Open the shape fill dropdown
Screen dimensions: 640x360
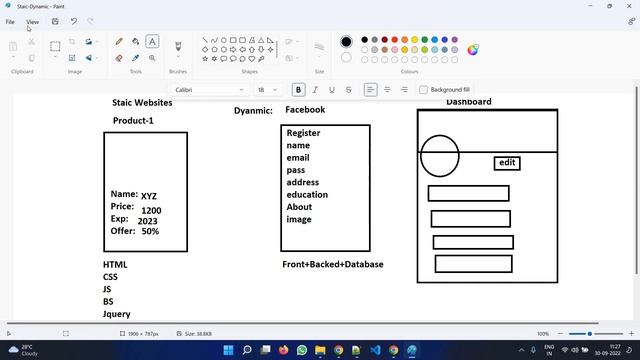coord(292,58)
